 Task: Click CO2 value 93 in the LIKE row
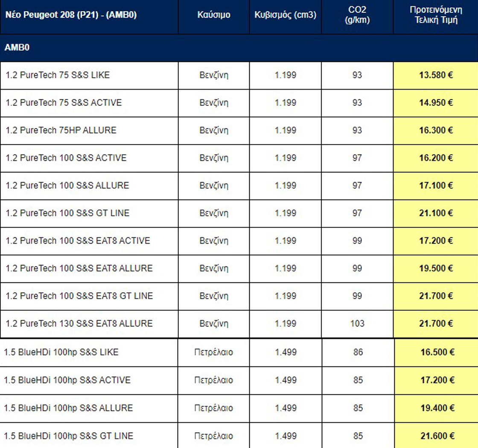tap(357, 75)
